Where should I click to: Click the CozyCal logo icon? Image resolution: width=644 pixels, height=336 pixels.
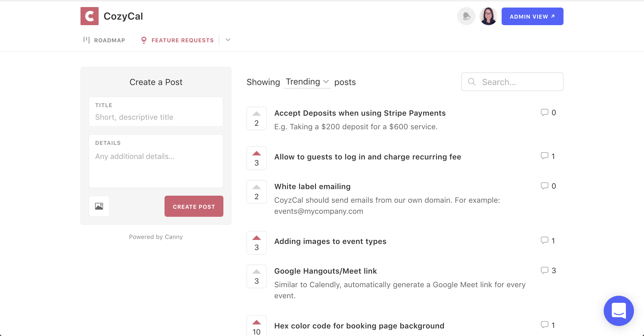(x=90, y=16)
